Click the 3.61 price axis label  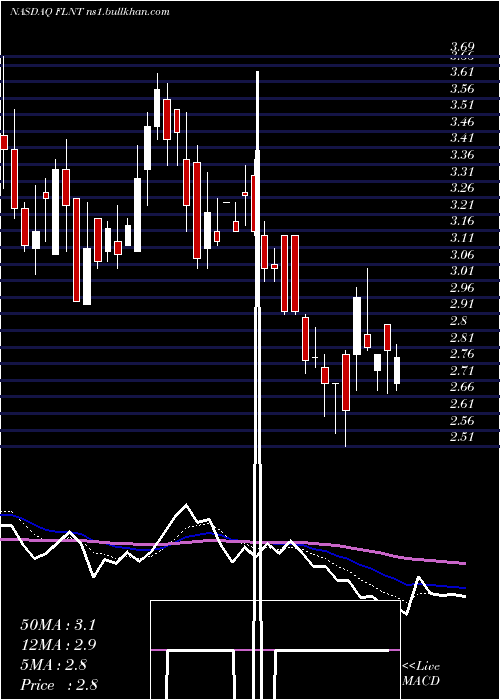[462, 71]
